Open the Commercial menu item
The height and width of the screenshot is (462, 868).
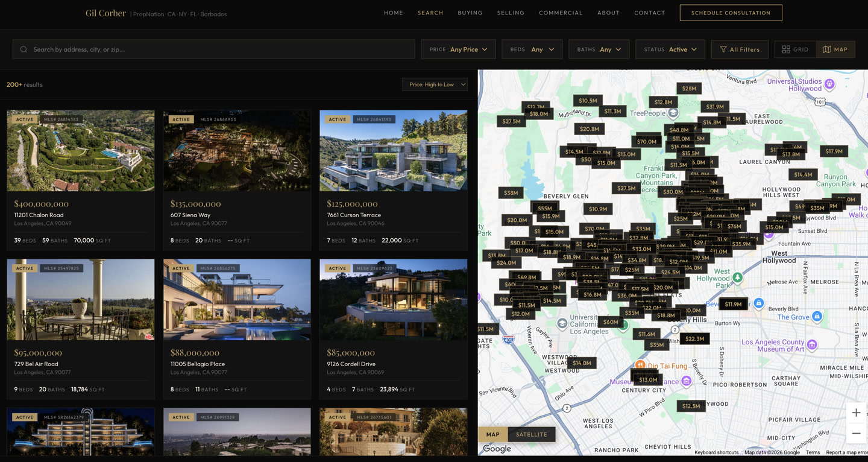click(x=561, y=13)
